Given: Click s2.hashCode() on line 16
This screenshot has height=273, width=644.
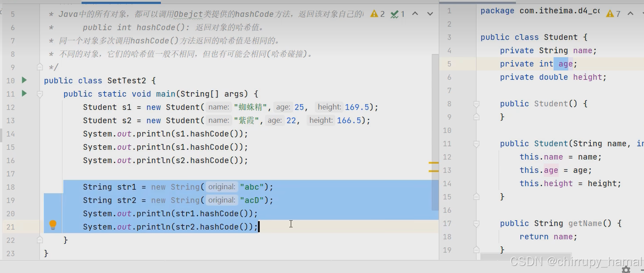Looking at the screenshot, I should tap(210, 160).
